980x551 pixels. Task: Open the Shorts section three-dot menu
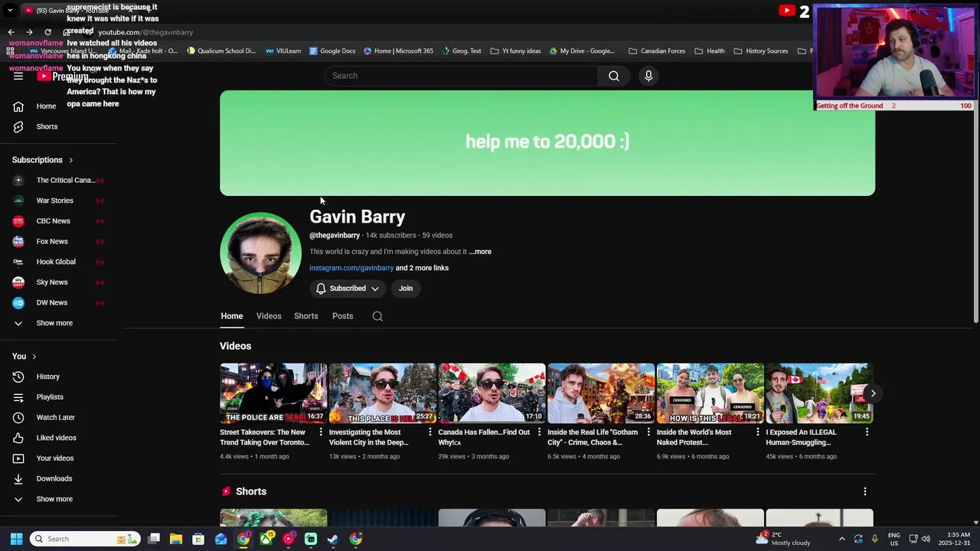(x=865, y=491)
